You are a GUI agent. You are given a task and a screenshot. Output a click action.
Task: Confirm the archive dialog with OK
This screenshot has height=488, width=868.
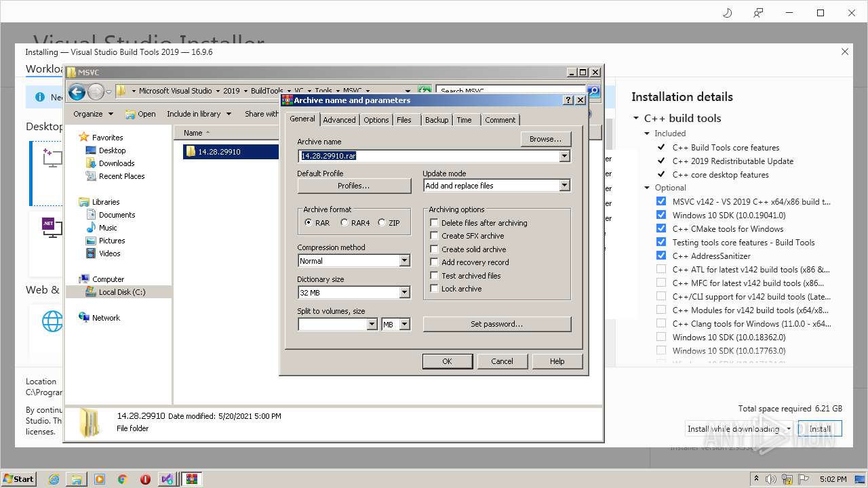(x=447, y=361)
